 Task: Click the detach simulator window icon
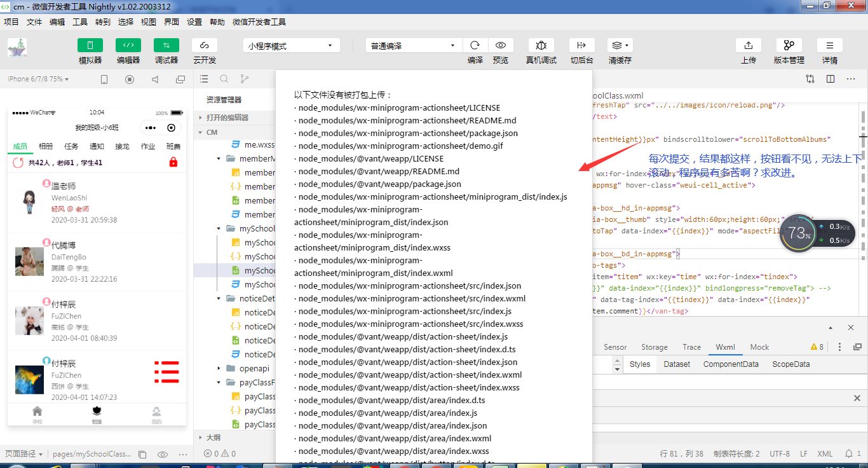click(180, 79)
